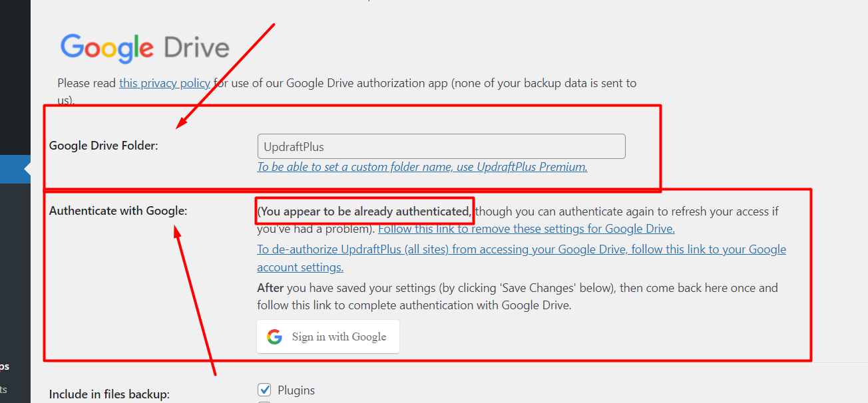The image size is (868, 403).
Task: Click the Sign in with Google button
Action: (328, 336)
